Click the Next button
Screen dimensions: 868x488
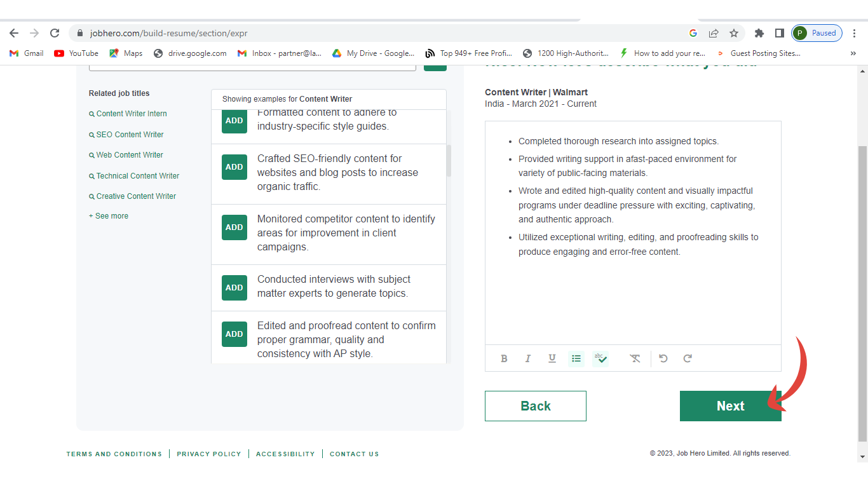coord(730,406)
